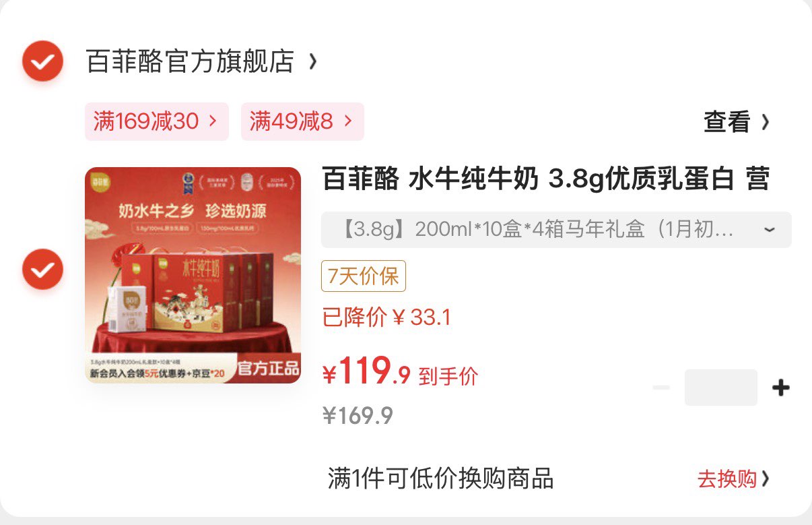This screenshot has width=812, height=525.
Task: Click 查看 to view promotions
Action: tap(727, 122)
